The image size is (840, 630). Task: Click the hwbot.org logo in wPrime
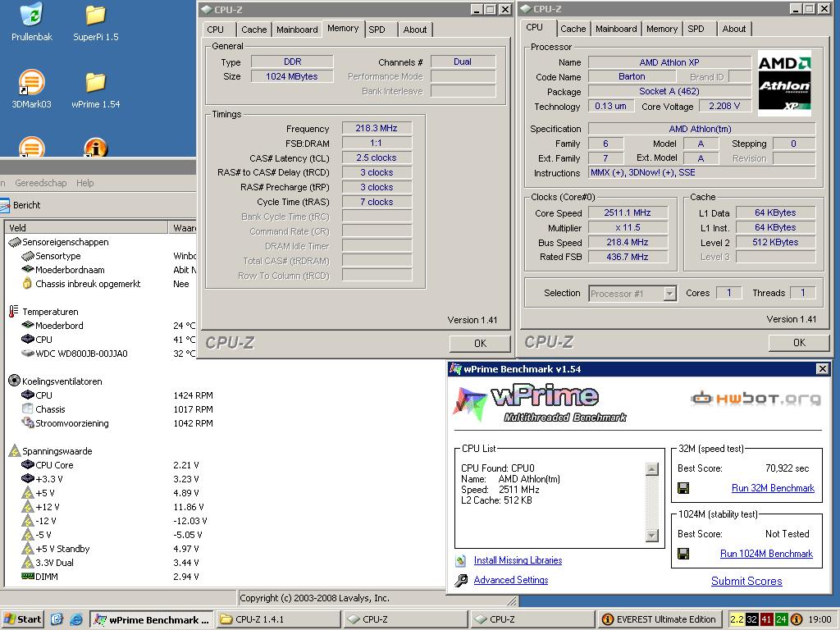tap(756, 398)
